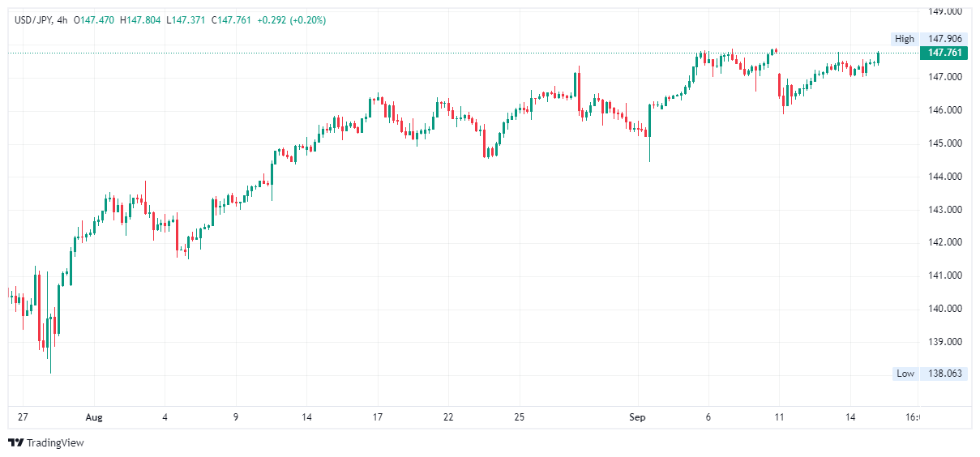Click the Aug marker on time axis
The image size is (980, 457).
(94, 417)
